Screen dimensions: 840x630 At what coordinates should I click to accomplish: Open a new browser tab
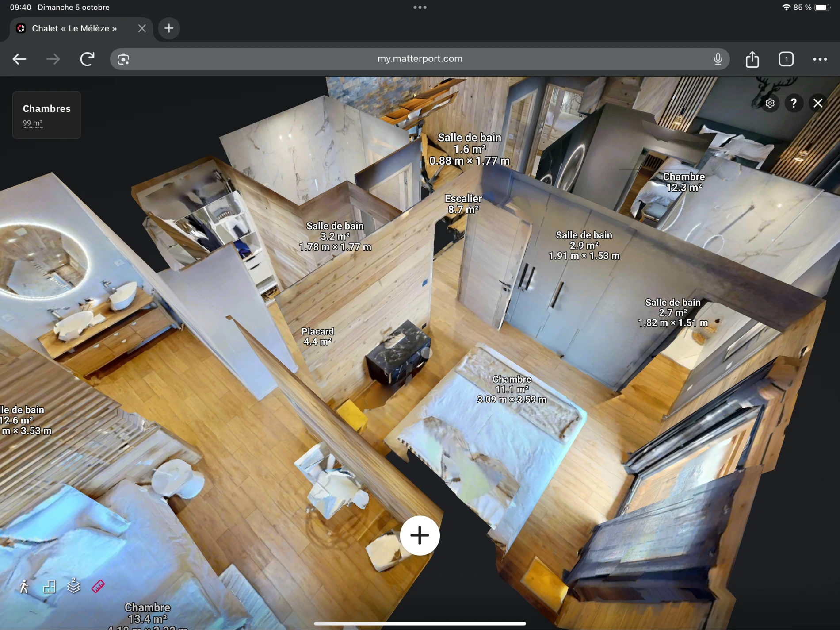pyautogui.click(x=169, y=28)
